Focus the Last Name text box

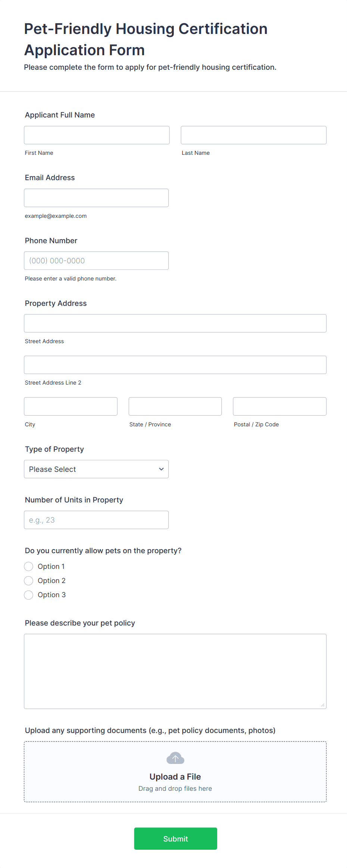click(253, 135)
